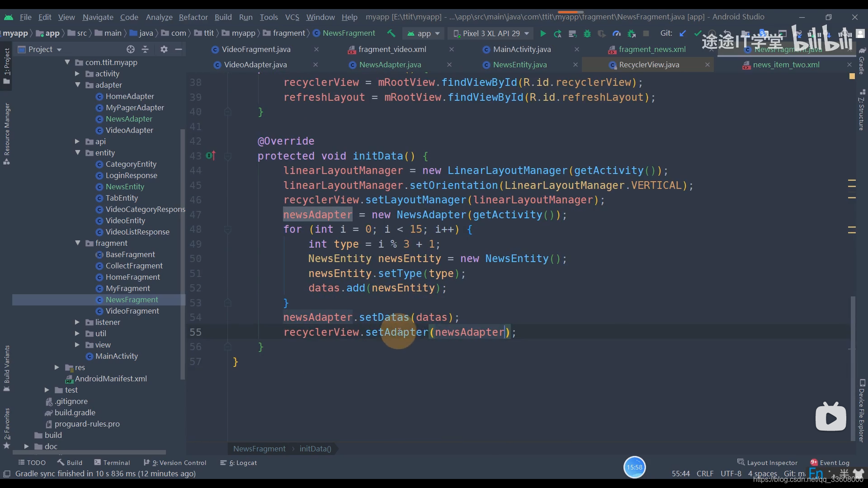
Task: Click the locate file target icon in Project panel
Action: point(131,49)
